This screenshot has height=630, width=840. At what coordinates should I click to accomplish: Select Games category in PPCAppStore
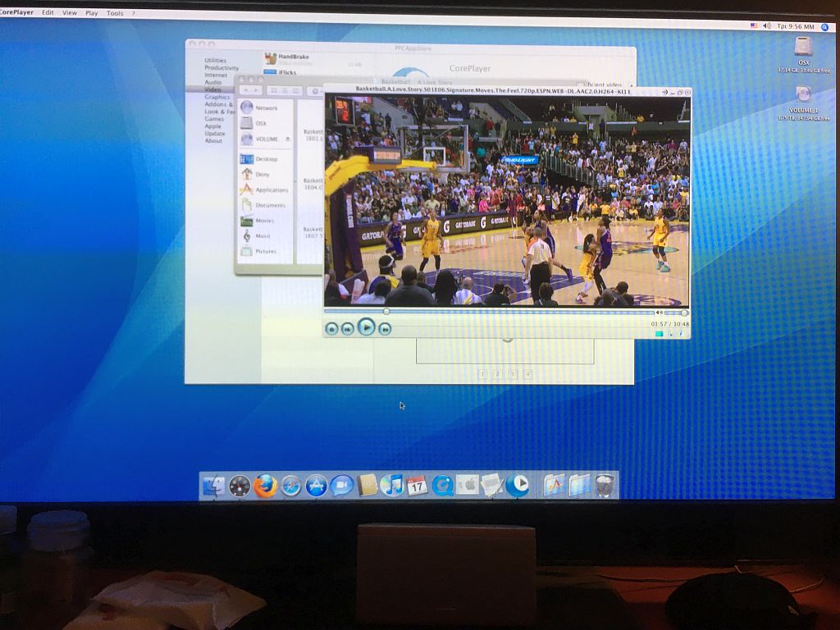point(214,119)
